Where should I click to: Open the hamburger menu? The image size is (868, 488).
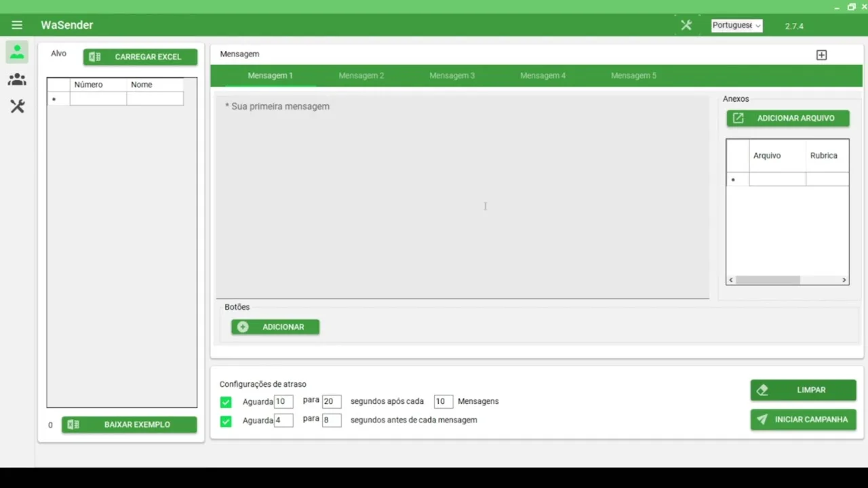[x=17, y=25]
